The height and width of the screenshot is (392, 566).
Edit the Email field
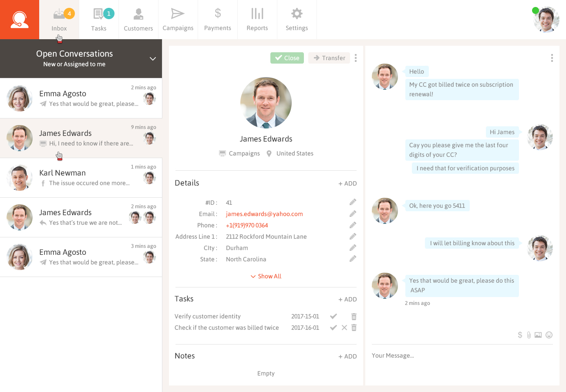tap(353, 213)
